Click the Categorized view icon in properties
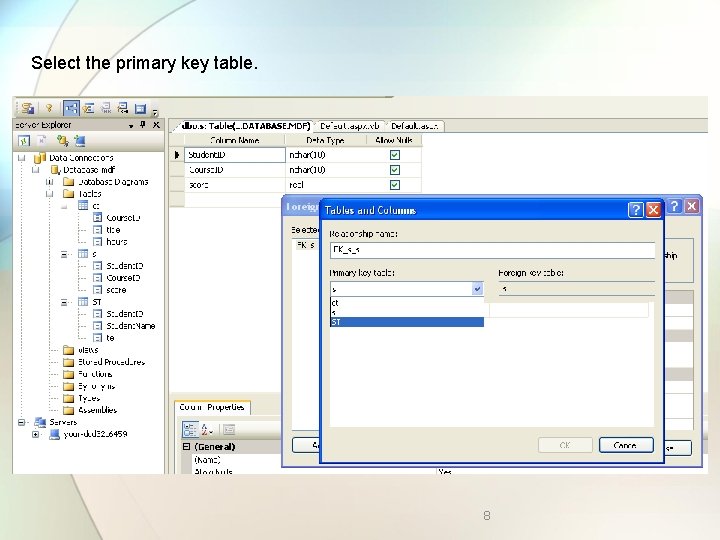The image size is (720, 540). (x=190, y=430)
